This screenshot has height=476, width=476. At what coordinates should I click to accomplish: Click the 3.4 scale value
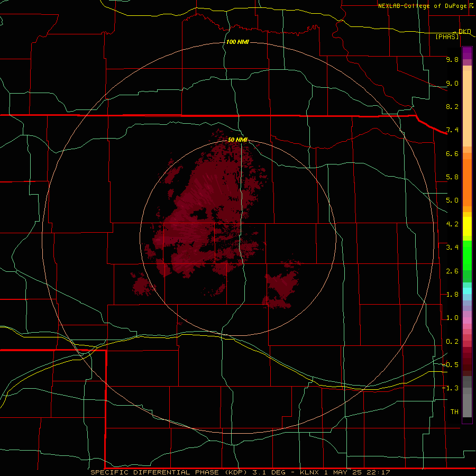tap(452, 248)
